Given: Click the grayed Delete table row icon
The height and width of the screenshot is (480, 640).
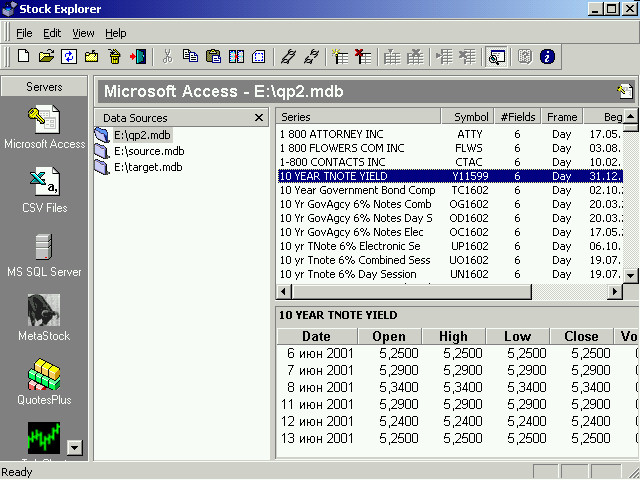Looking at the screenshot, I should (x=415, y=56).
